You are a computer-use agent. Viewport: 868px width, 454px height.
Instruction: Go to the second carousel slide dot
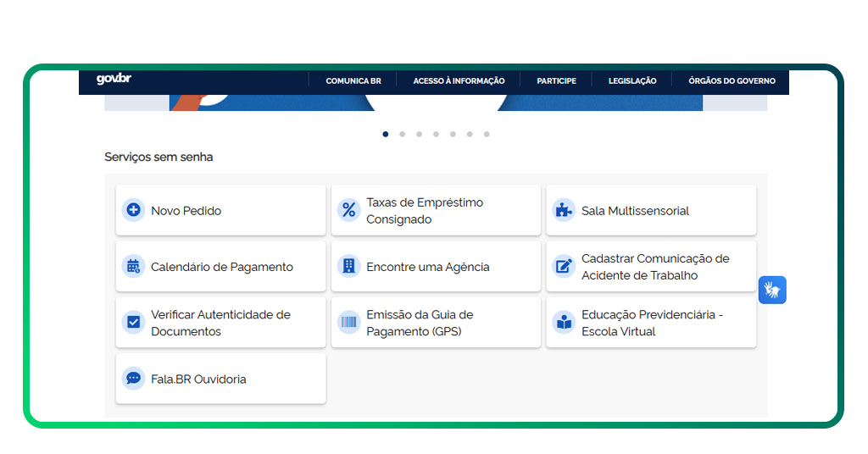[x=403, y=134]
